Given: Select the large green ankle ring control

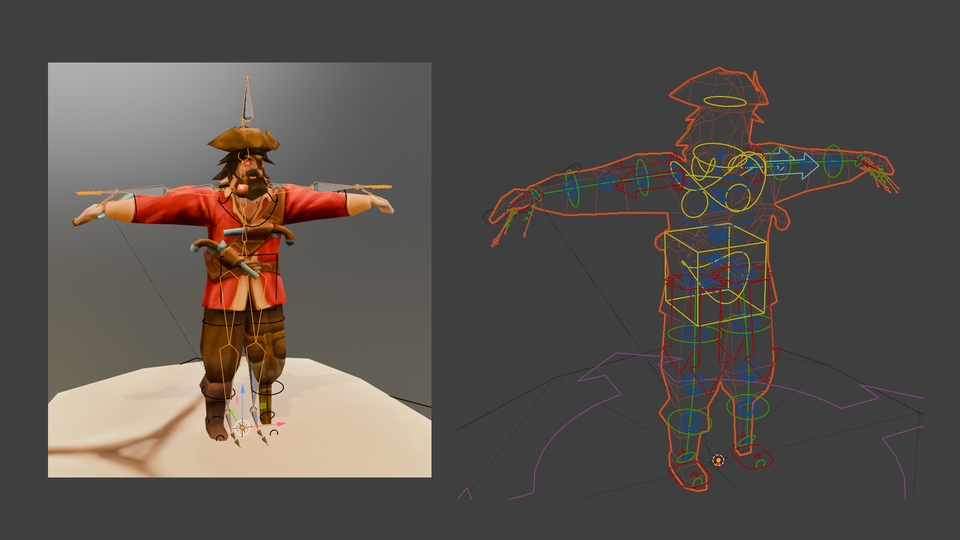Looking at the screenshot, I should (x=752, y=407).
